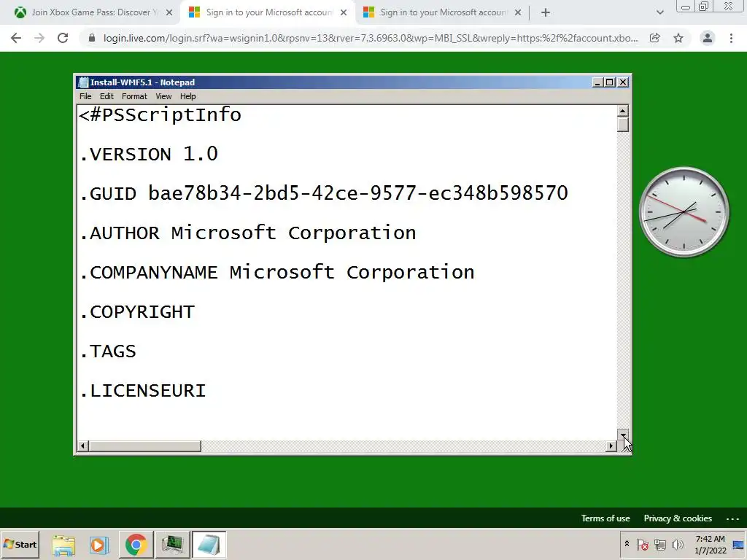Restore down the Chrome window
The image size is (747, 560).
tap(704, 7)
